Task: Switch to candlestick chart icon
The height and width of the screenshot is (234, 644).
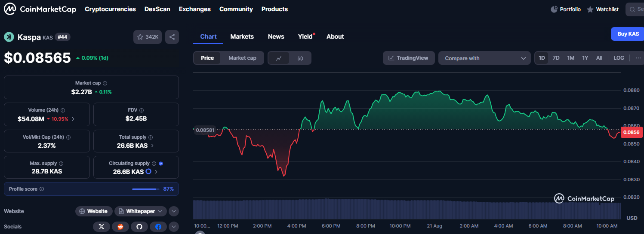Action: (300, 58)
